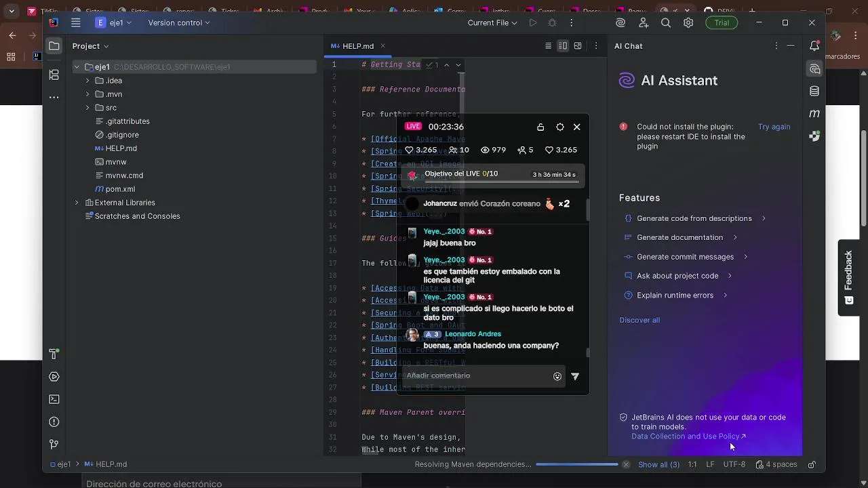Open the Problems tool window
Screen dimensions: 868x488
[54, 422]
